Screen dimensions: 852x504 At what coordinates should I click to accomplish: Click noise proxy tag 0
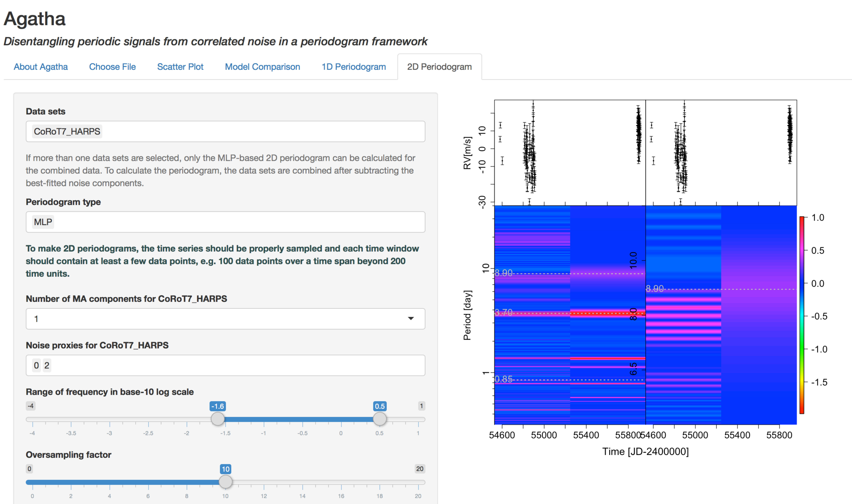tap(36, 365)
